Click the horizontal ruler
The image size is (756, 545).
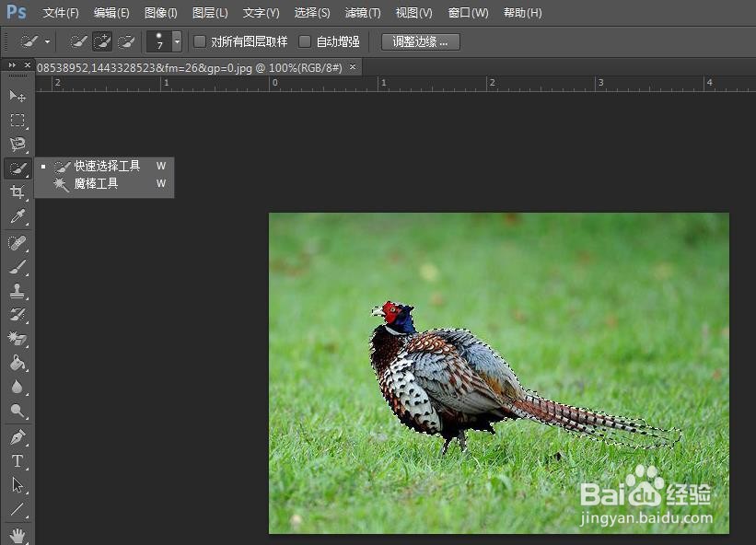click(395, 84)
